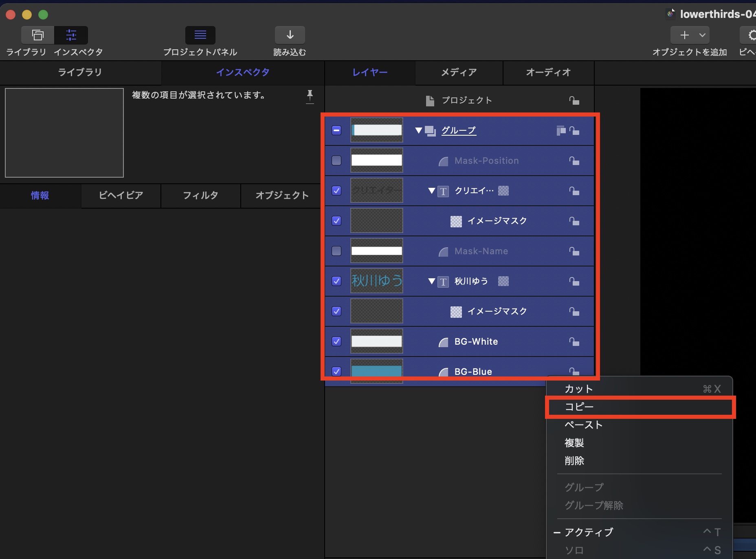This screenshot has width=756, height=559.
Task: Collapse the クリエイ… disclosure triangle
Action: (432, 191)
